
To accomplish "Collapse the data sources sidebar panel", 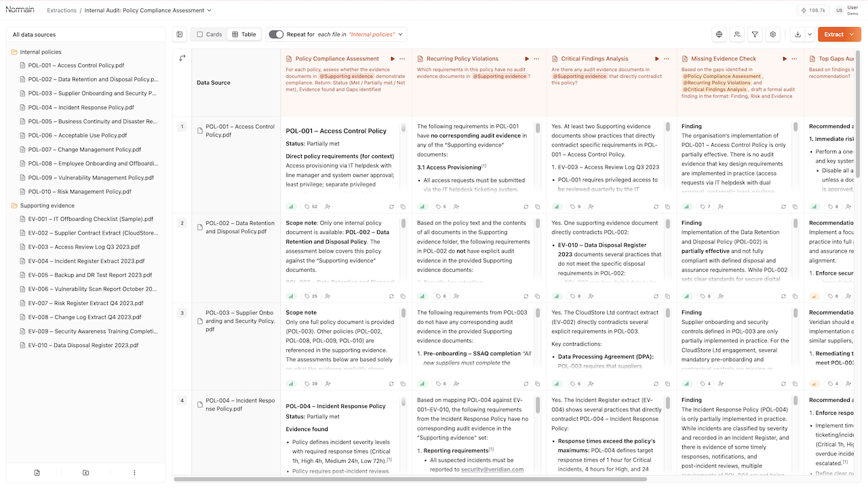I will pyautogui.click(x=180, y=34).
